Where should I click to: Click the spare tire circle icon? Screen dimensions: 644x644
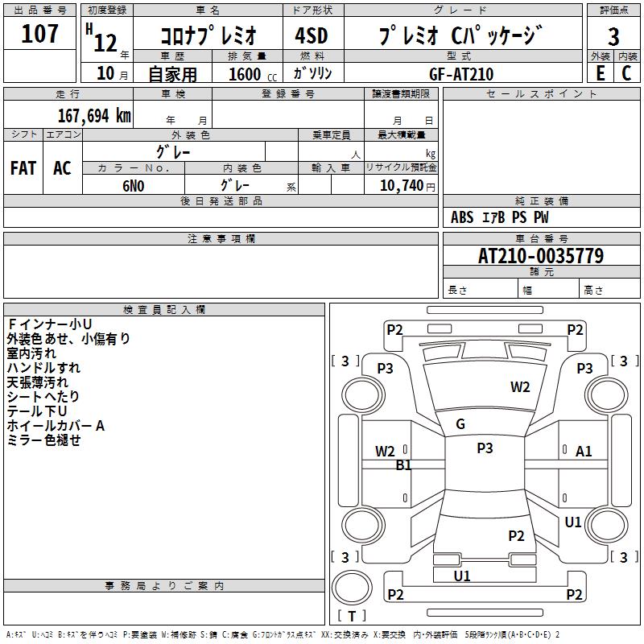point(352,588)
